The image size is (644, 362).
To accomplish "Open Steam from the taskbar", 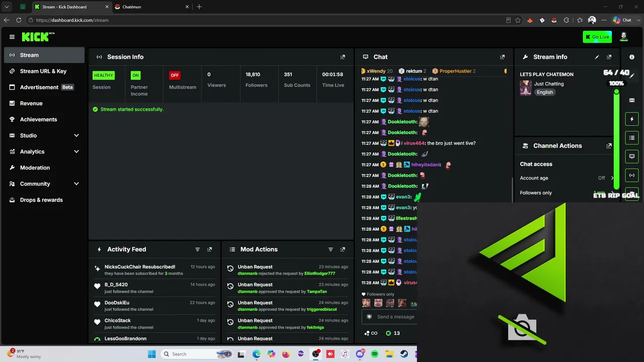I will [404, 354].
